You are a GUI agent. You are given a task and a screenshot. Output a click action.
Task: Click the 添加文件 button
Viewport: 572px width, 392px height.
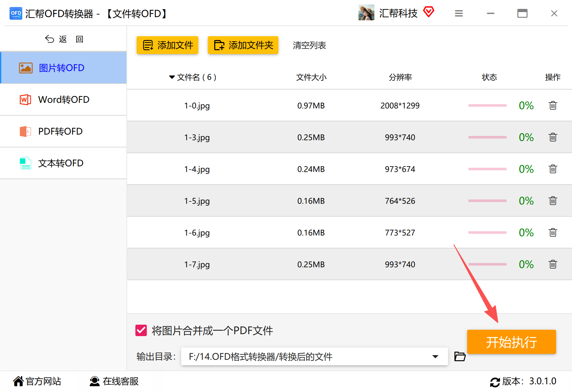point(167,45)
